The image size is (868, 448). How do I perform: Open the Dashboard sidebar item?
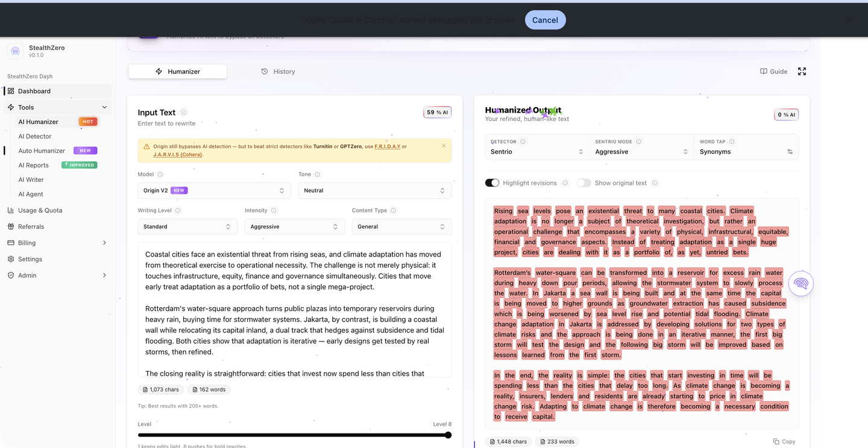coord(58,91)
